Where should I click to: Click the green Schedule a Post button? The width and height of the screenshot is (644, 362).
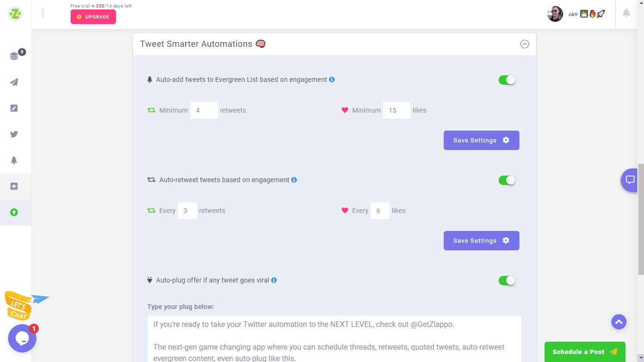(x=584, y=352)
